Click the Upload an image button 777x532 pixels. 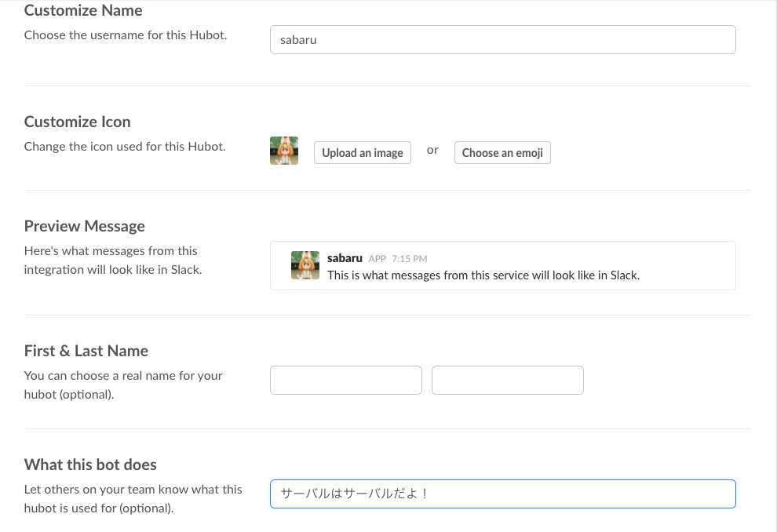pyautogui.click(x=363, y=152)
